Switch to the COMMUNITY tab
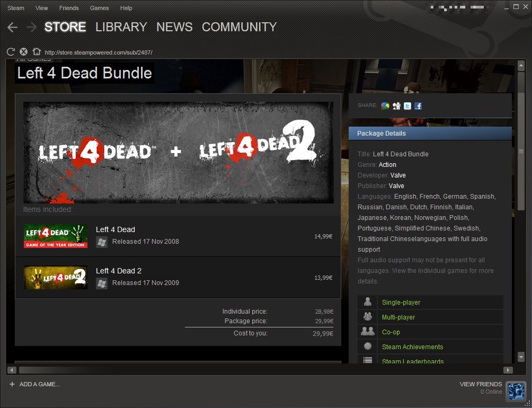 [239, 27]
